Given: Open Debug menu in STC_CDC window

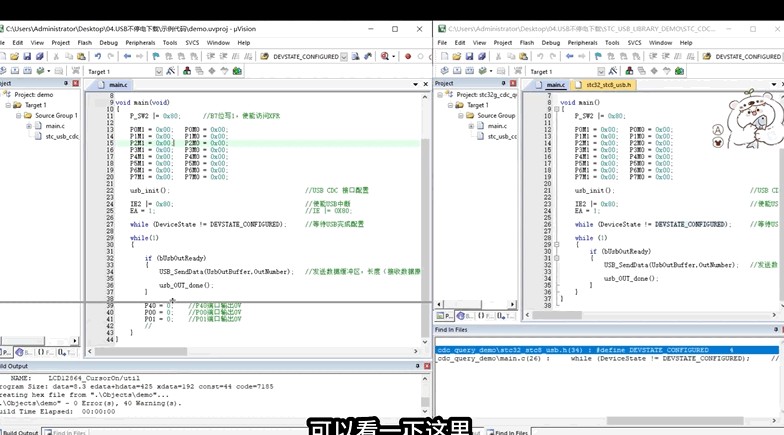Looking at the screenshot, I should 550,43.
